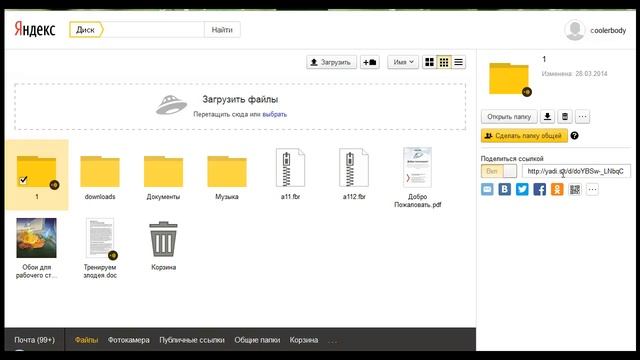Click the a11.fbr file name label

pyautogui.click(x=290, y=197)
